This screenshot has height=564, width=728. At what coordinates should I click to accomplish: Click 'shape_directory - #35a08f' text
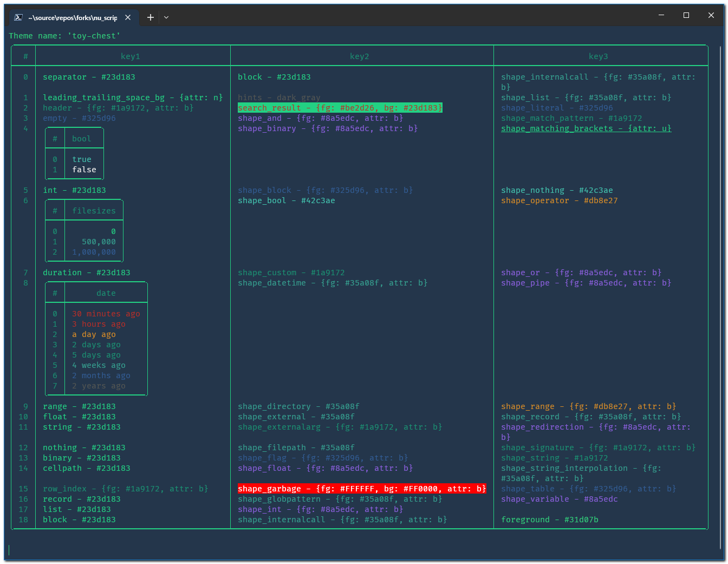299,406
